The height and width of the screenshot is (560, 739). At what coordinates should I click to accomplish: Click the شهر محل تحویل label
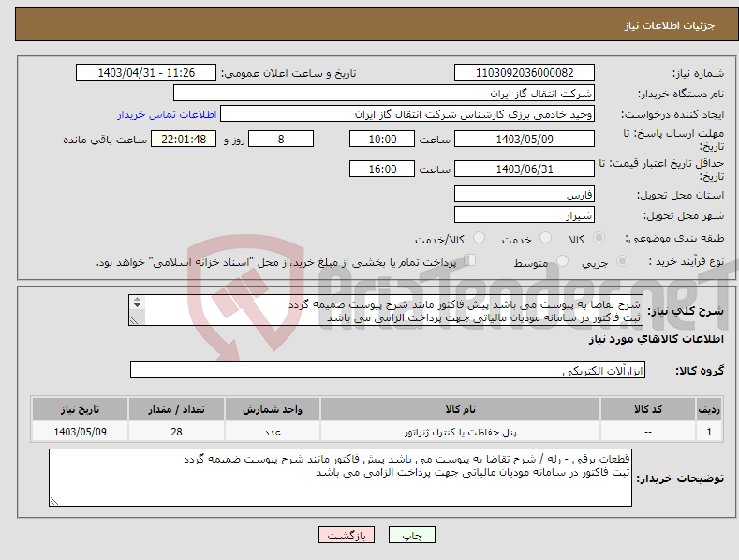[684, 215]
